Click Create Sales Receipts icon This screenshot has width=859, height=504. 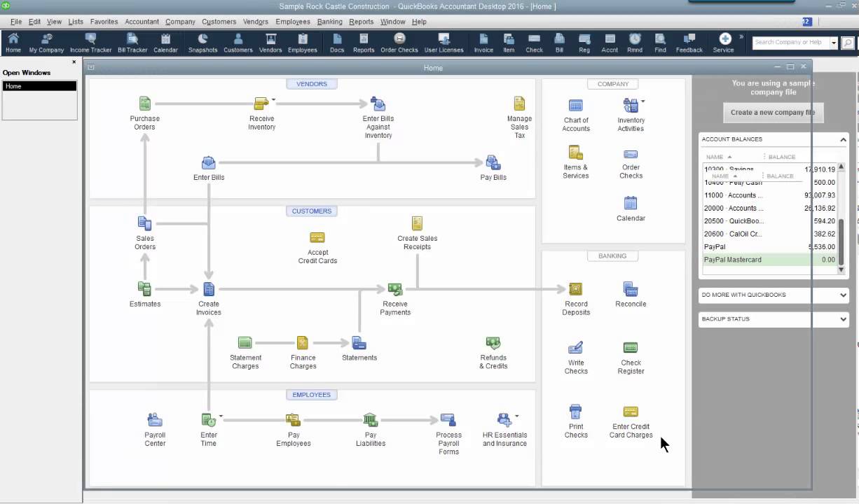[417, 223]
